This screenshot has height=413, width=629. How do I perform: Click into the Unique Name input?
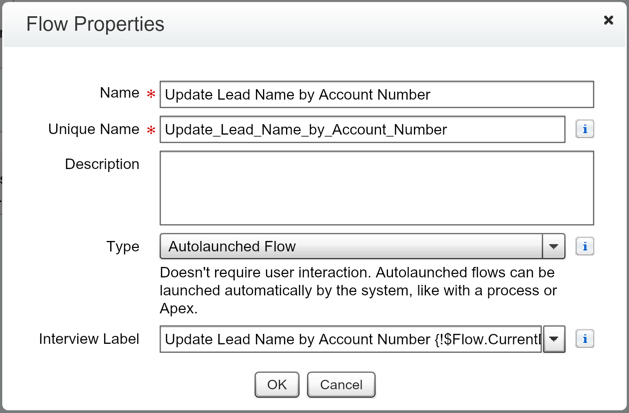pos(362,129)
